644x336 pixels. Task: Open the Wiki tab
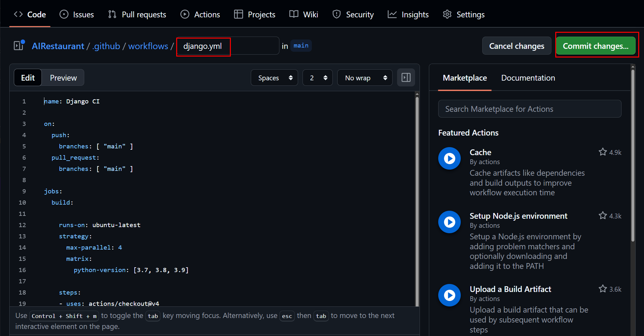coord(304,14)
